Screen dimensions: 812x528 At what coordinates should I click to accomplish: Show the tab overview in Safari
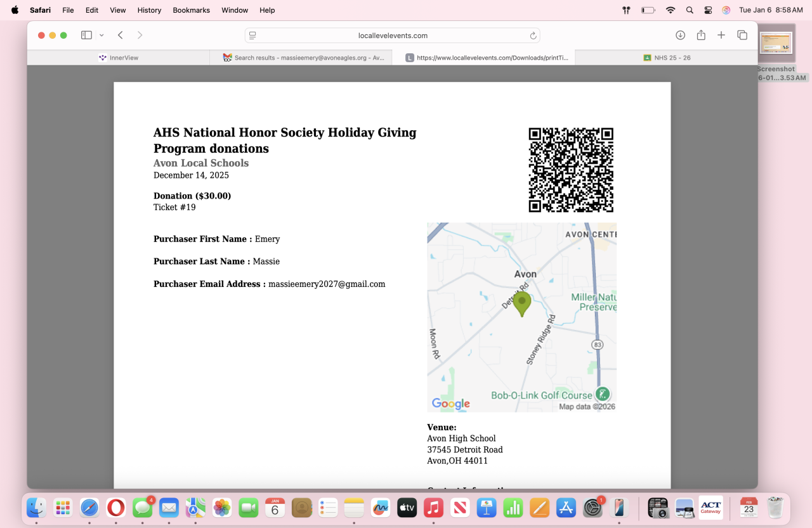(742, 36)
